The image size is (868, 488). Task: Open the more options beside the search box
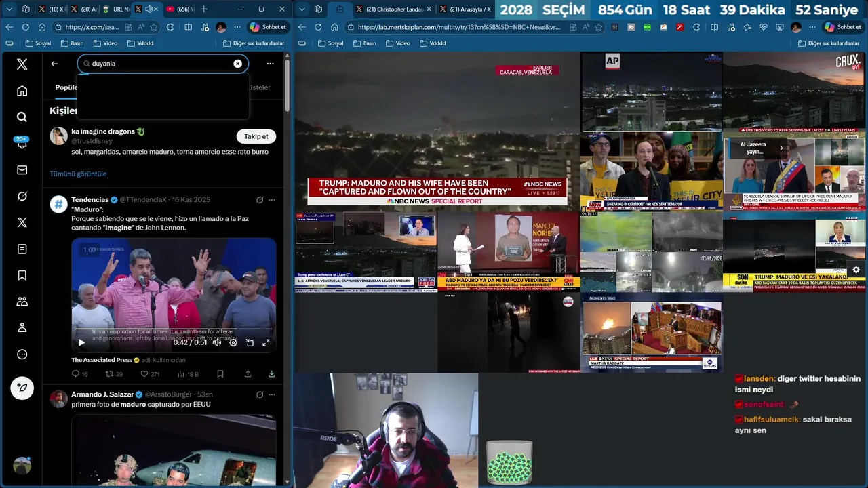point(270,64)
